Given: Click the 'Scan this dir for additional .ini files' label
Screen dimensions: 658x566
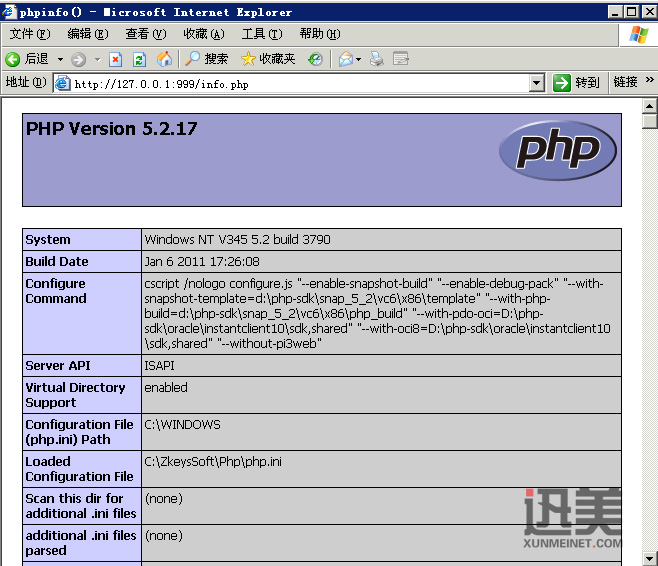Looking at the screenshot, I should click(81, 506).
